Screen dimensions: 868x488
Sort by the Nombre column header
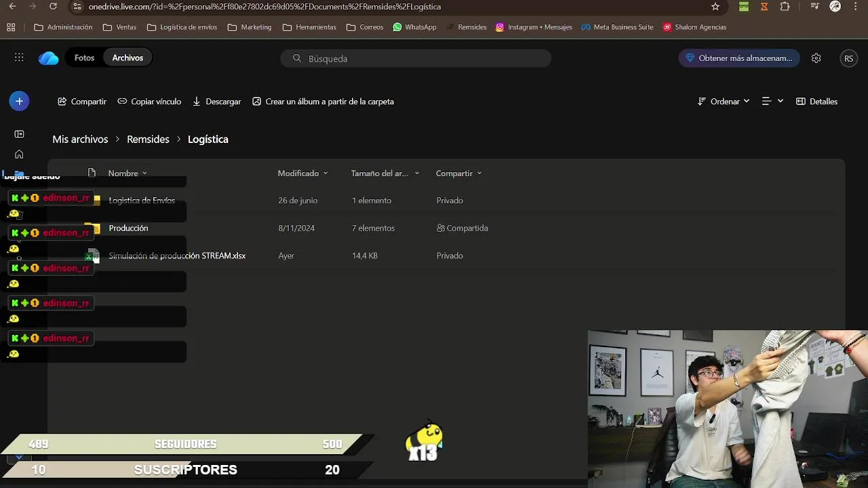127,174
